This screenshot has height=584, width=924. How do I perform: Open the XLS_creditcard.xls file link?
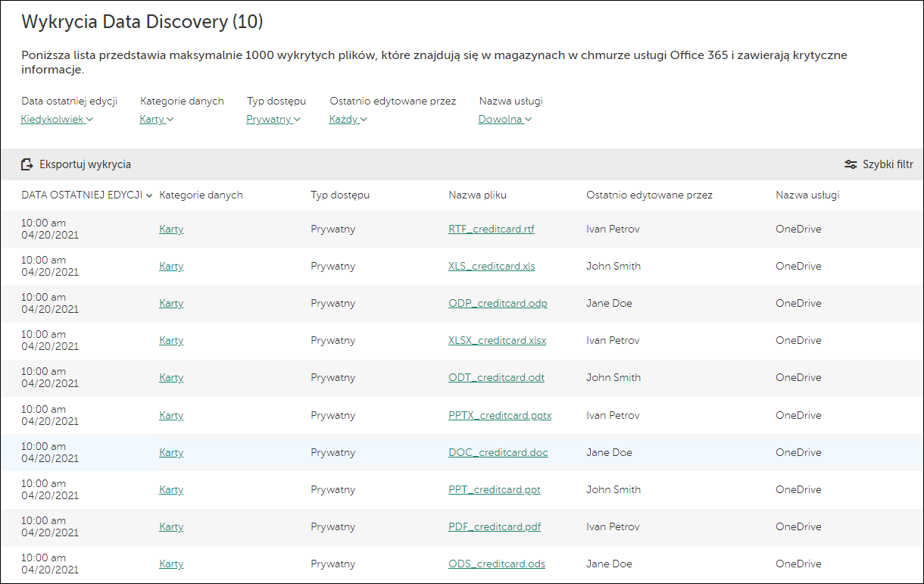[x=492, y=266]
